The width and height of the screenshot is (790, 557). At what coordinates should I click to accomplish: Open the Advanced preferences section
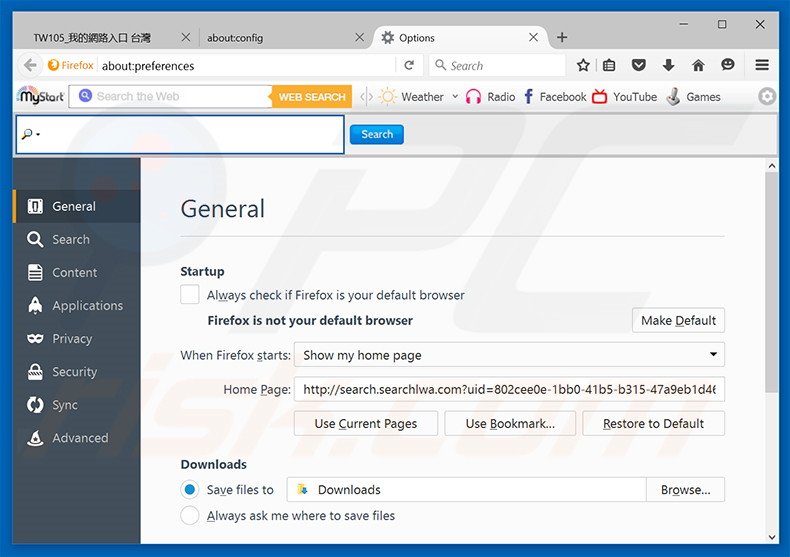(x=77, y=438)
